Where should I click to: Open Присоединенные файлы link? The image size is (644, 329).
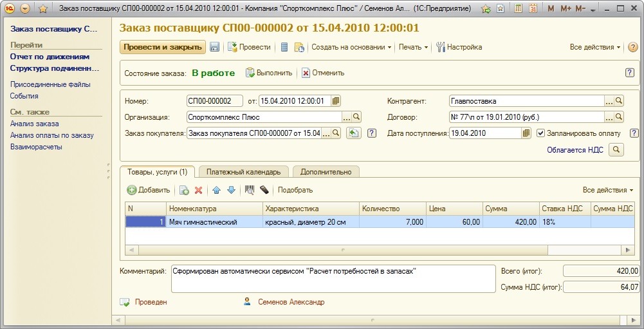pyautogui.click(x=50, y=84)
